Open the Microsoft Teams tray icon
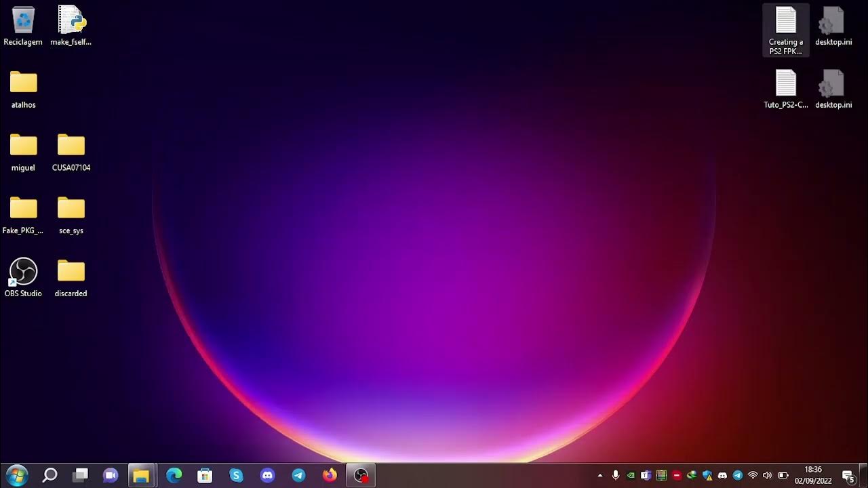This screenshot has width=868, height=488. point(646,476)
